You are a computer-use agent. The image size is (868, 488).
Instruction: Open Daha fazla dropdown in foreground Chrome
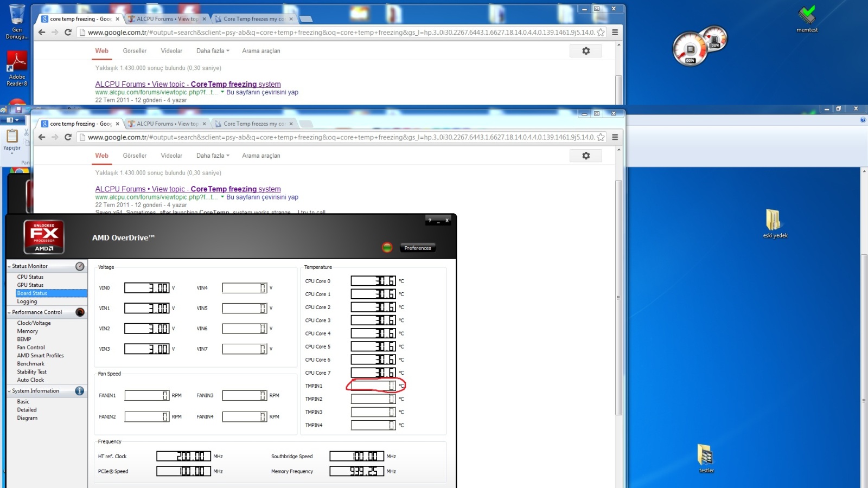point(213,156)
